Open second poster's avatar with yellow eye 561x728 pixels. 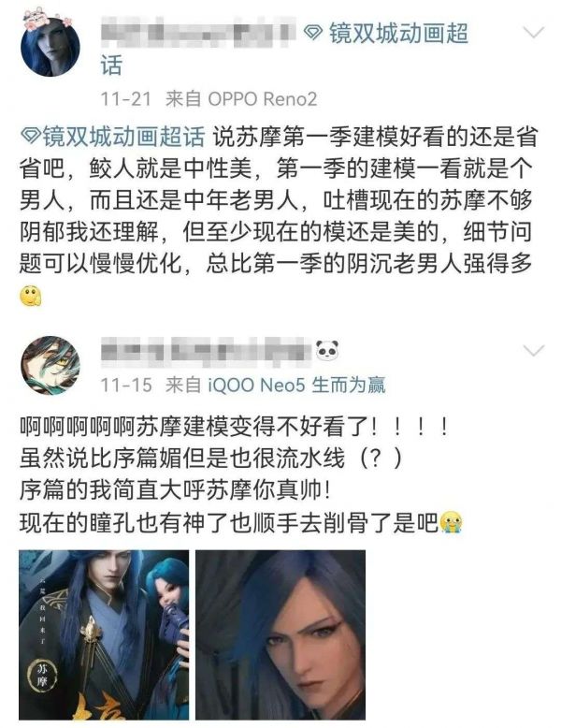pos(50,365)
